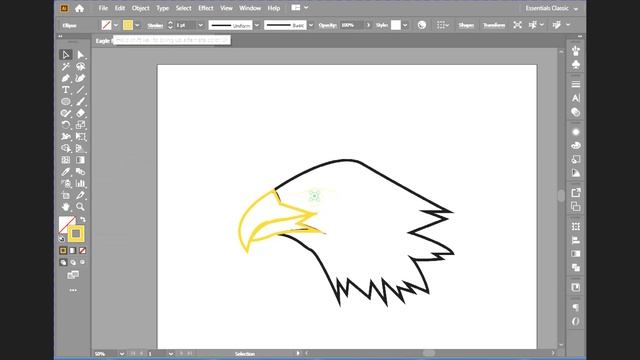Open the Window menu
The image size is (640, 360).
pos(250,8)
